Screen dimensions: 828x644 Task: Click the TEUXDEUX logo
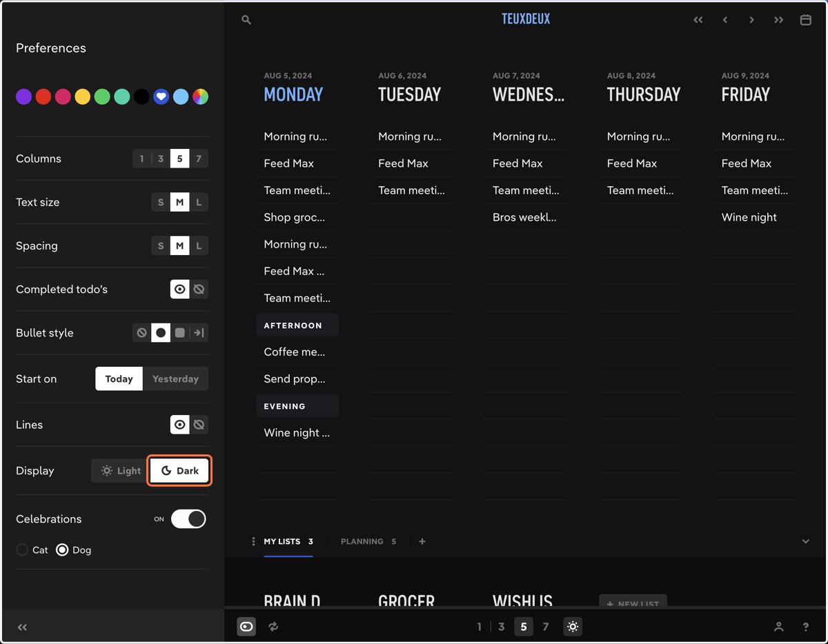click(526, 19)
